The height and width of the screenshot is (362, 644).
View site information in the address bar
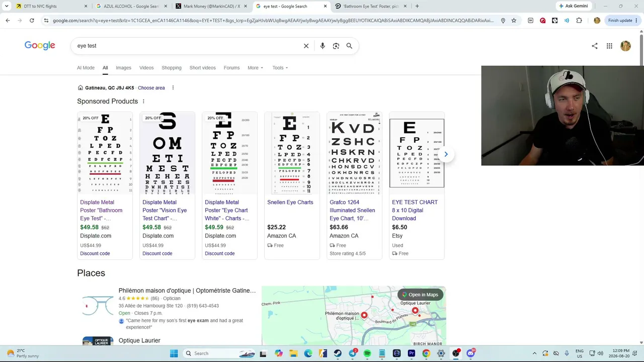tap(46, 21)
